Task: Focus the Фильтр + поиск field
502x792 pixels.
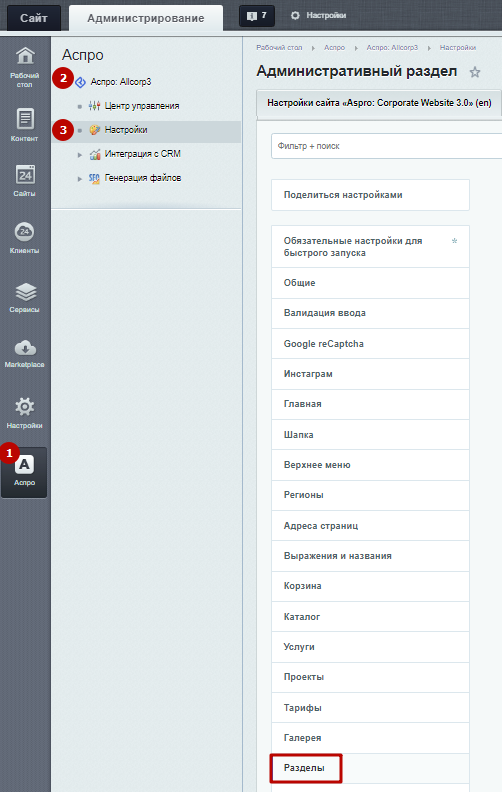Action: 386,146
